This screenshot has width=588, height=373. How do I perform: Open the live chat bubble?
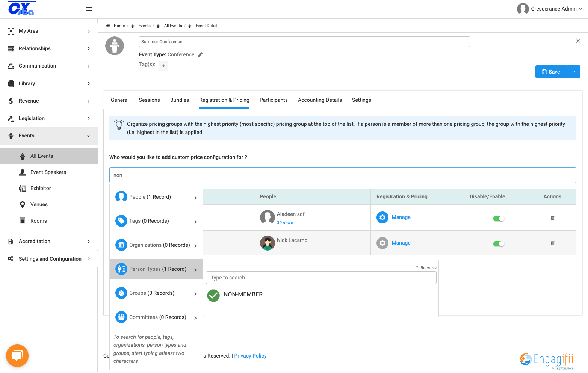click(x=17, y=355)
